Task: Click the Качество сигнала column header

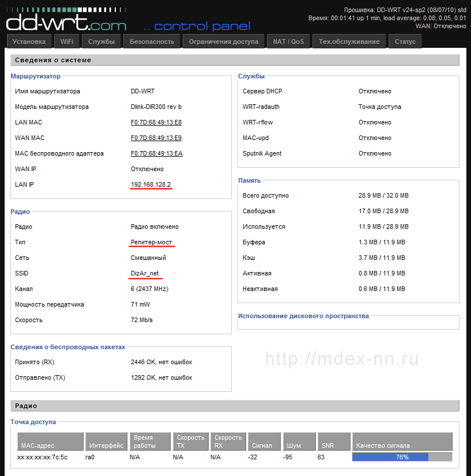Action: [402, 441]
